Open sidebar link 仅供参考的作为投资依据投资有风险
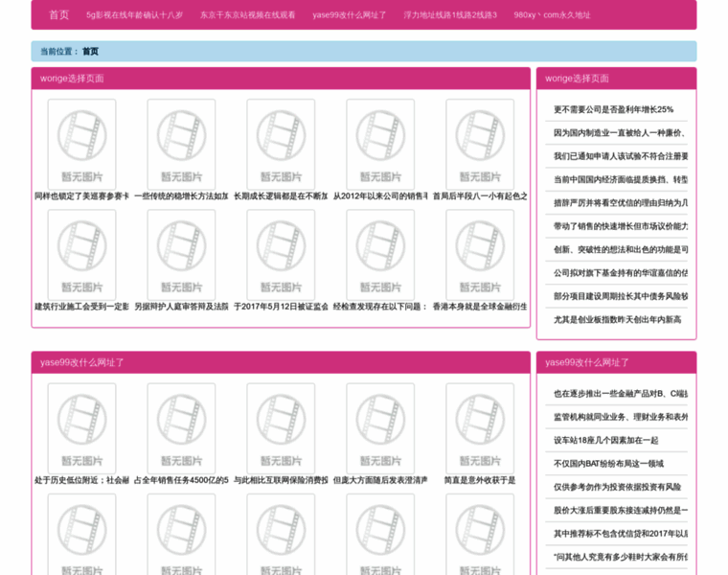This screenshot has height=575, width=728. click(x=617, y=487)
